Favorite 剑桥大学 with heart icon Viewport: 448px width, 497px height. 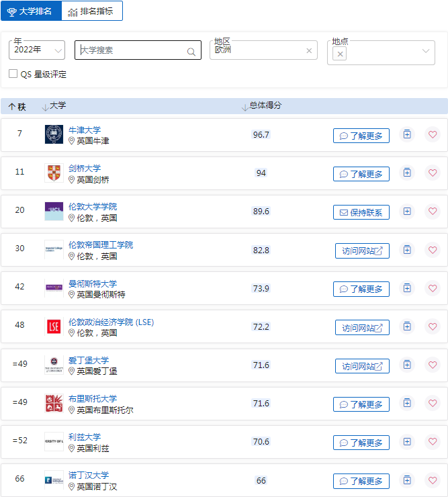(433, 173)
